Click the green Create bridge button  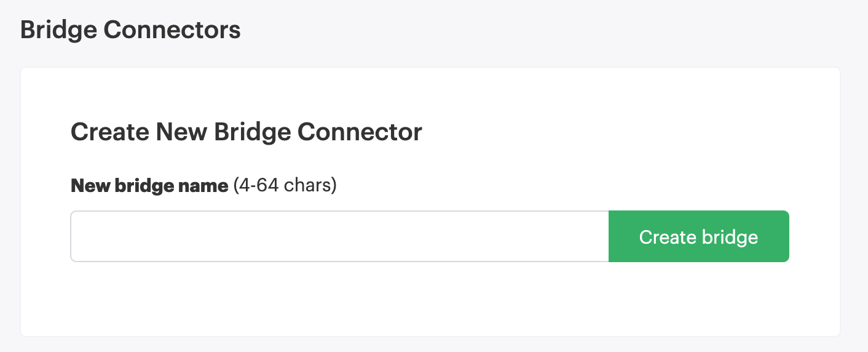(x=698, y=236)
